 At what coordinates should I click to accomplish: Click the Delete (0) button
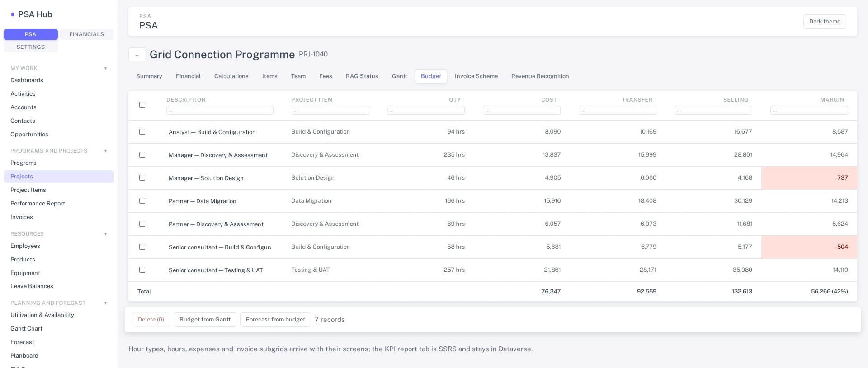(x=151, y=320)
